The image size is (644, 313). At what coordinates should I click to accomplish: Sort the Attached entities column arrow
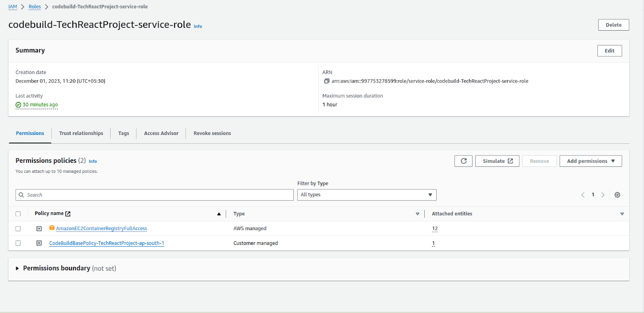click(622, 214)
